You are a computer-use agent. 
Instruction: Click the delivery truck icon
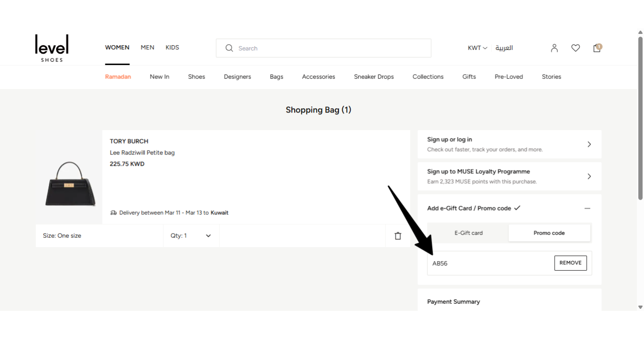(113, 213)
